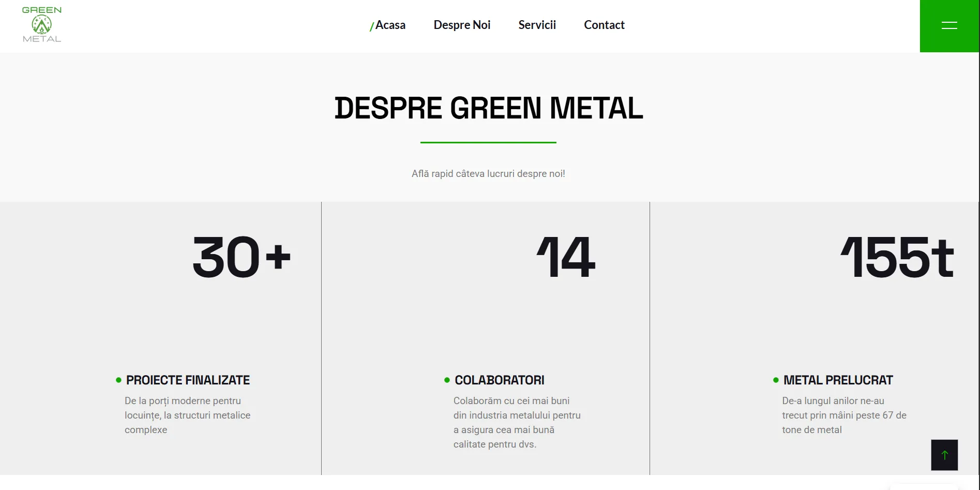Click the 30+ counter number
The image size is (980, 490).
pyautogui.click(x=242, y=257)
